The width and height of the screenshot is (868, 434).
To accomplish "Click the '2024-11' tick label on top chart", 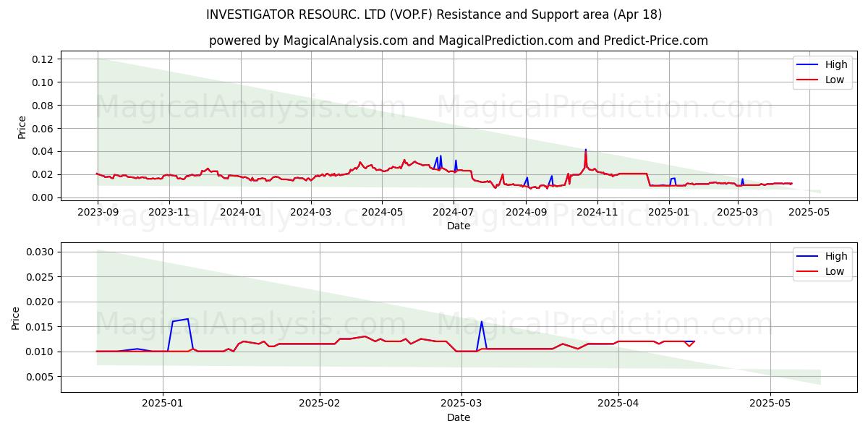I will point(597,212).
